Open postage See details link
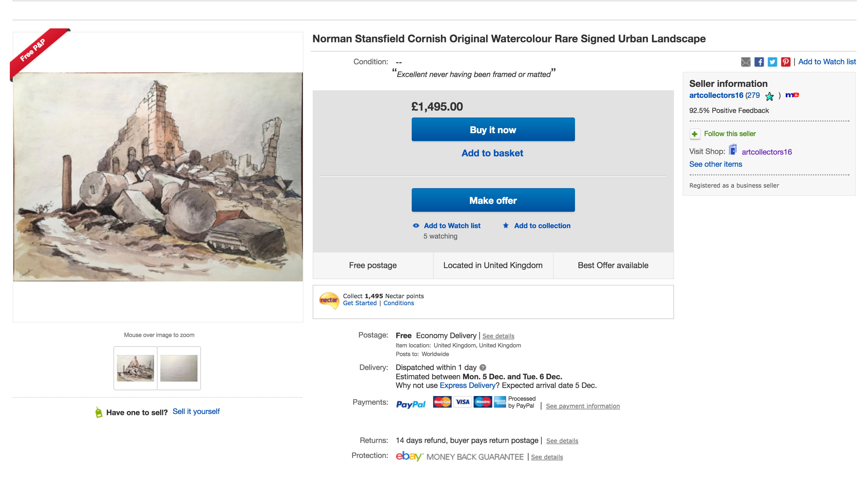Viewport: 868px width, 491px height. (498, 336)
